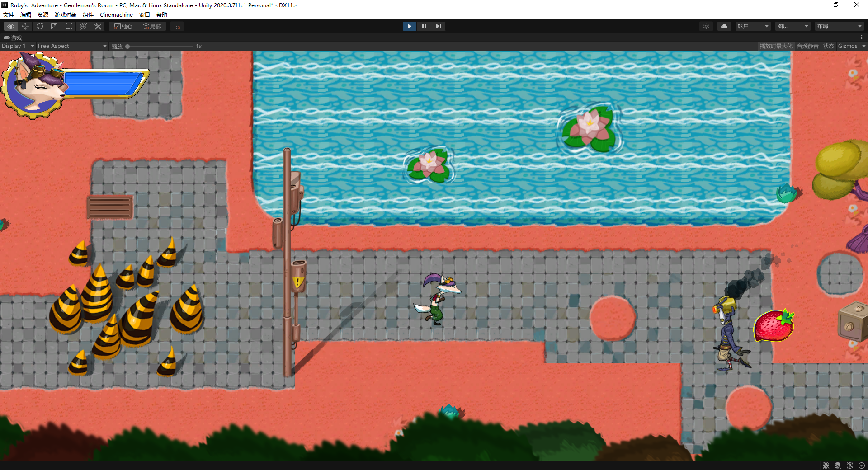Screen dimensions: 868x470
Task: Select the Move tool
Action: coord(25,26)
